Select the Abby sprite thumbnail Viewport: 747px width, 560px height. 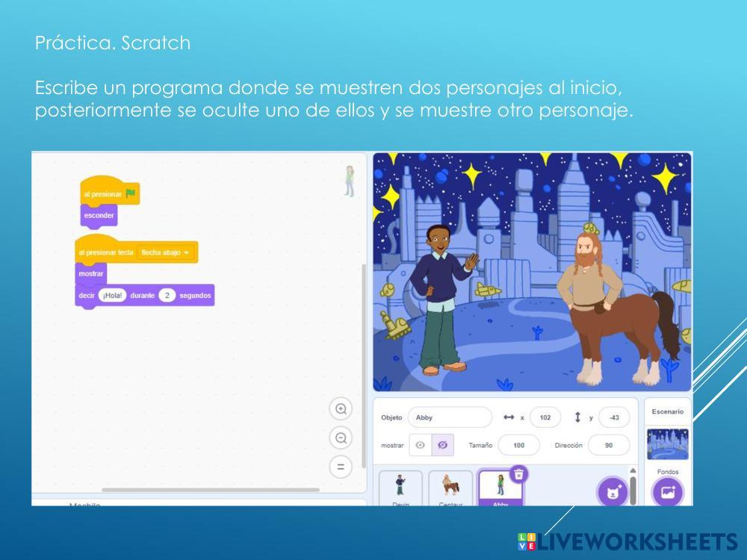[x=500, y=488]
